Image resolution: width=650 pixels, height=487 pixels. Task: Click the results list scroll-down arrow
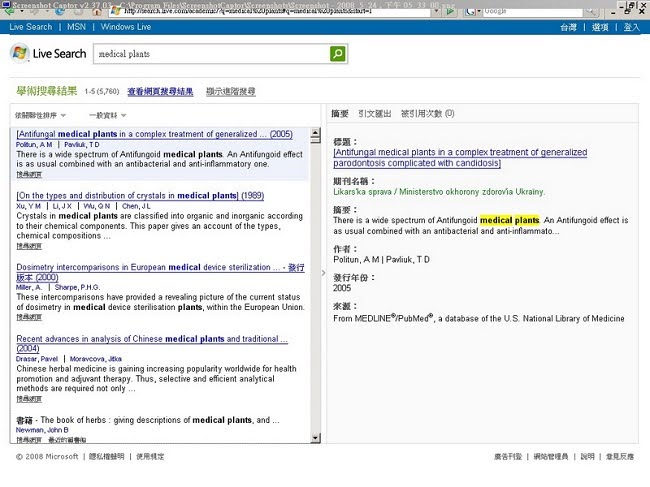point(315,438)
